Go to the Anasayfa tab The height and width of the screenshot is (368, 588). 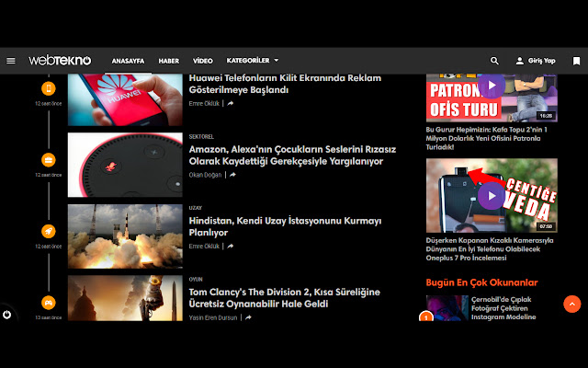[x=128, y=61]
